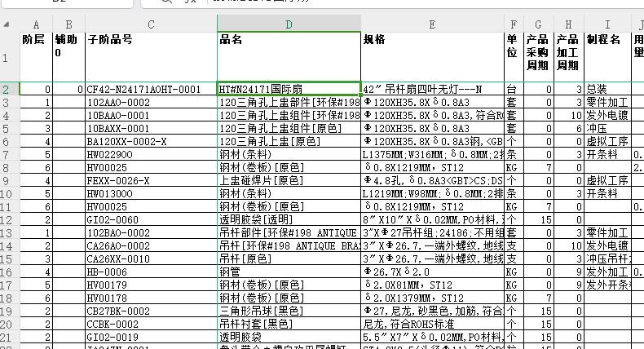Click cell HV00178
This screenshot has height=349, width=644.
tap(151, 298)
